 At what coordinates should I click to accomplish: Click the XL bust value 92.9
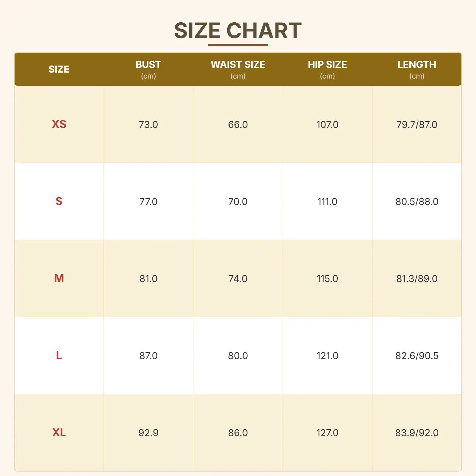tap(148, 433)
